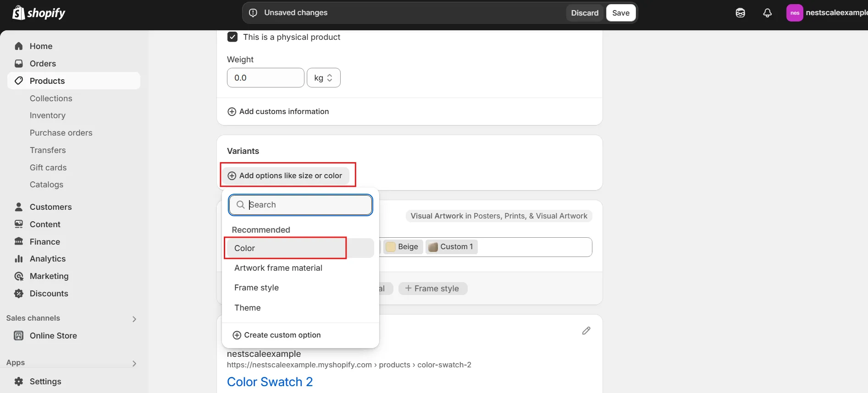
Task: Click the nestscaleexample product URL text
Action: pos(349,365)
